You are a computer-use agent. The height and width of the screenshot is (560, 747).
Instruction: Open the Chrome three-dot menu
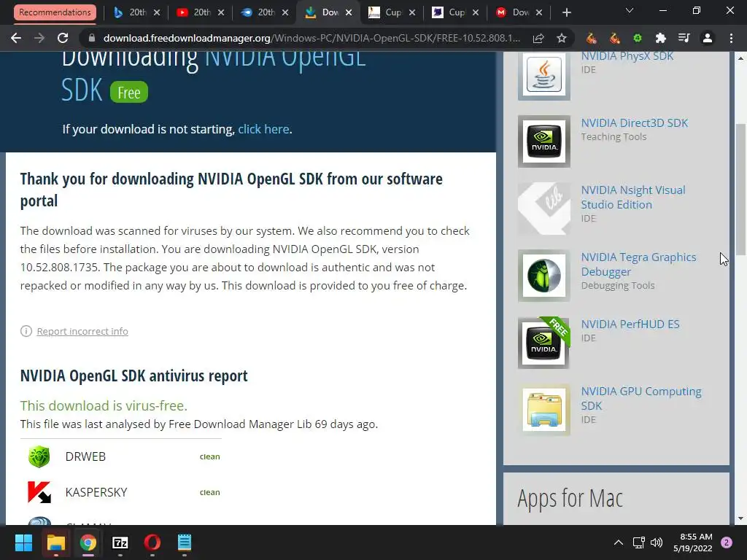[731, 38]
